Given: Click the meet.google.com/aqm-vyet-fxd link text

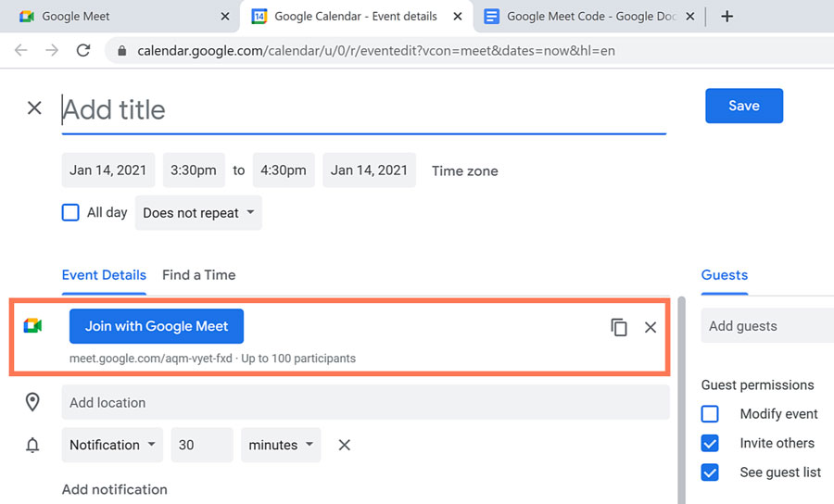Looking at the screenshot, I should click(x=150, y=359).
